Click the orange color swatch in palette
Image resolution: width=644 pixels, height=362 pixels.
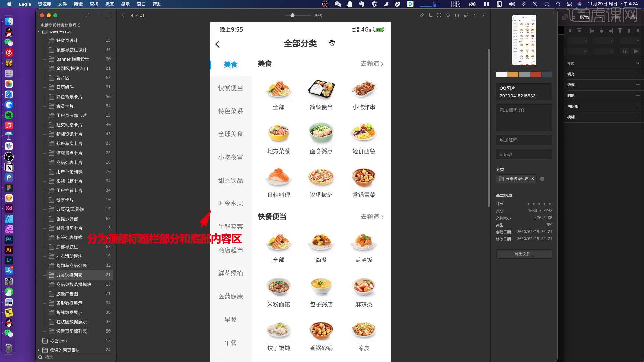pos(513,74)
